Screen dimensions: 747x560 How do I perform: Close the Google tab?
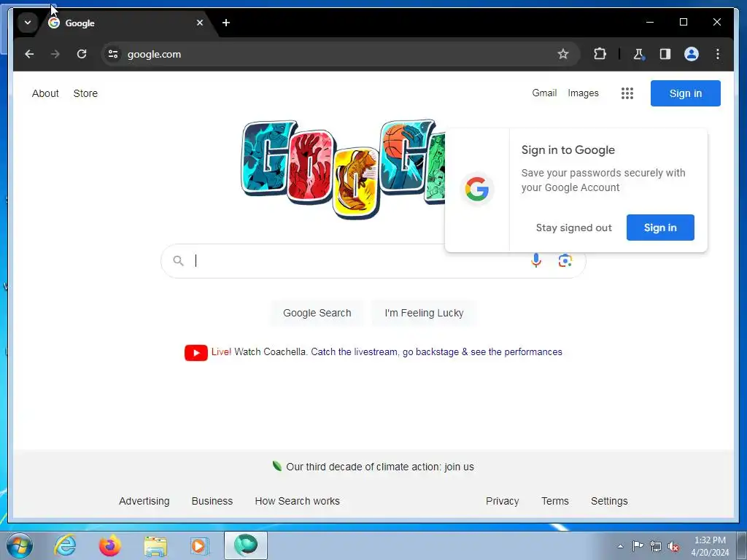[x=200, y=23]
